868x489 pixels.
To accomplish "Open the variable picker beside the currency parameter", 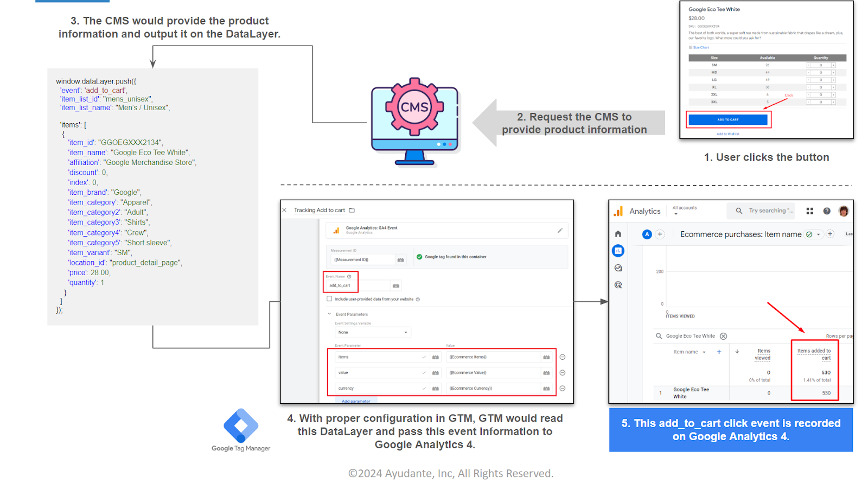I will [435, 389].
